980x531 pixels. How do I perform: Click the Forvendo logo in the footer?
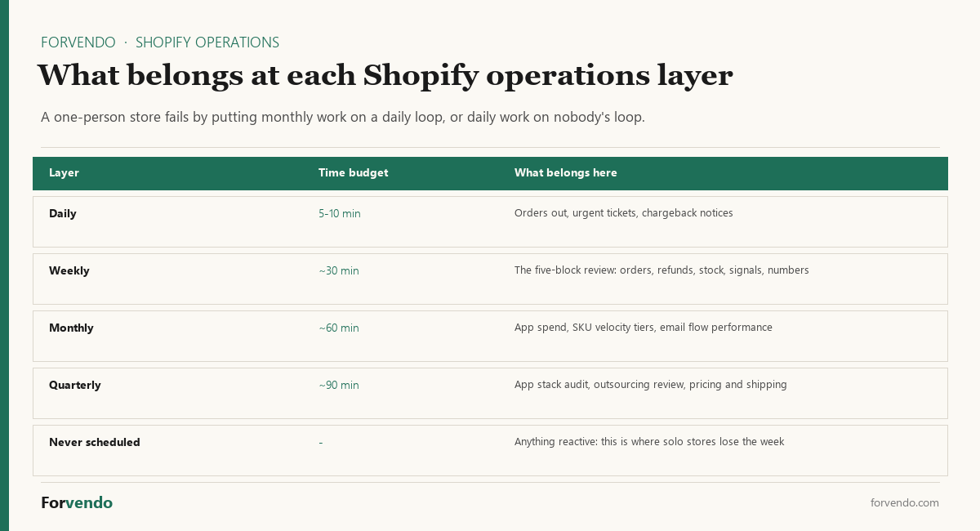(x=77, y=502)
